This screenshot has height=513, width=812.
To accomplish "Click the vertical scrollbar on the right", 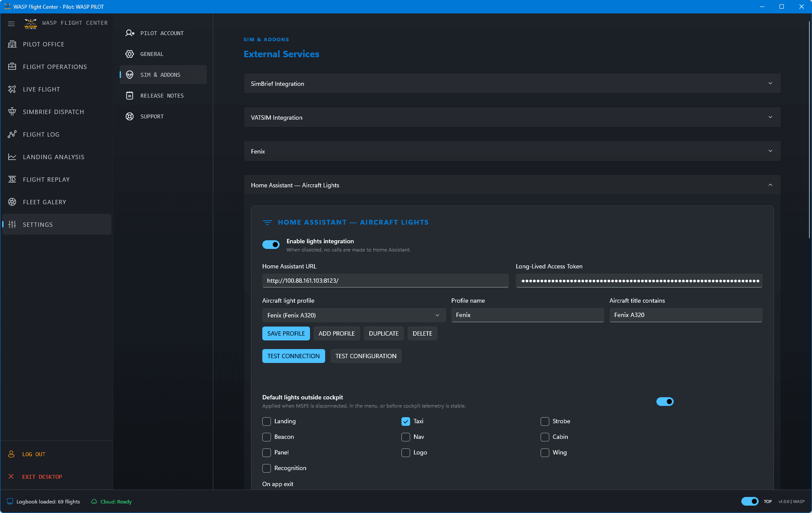I will pyautogui.click(x=809, y=130).
